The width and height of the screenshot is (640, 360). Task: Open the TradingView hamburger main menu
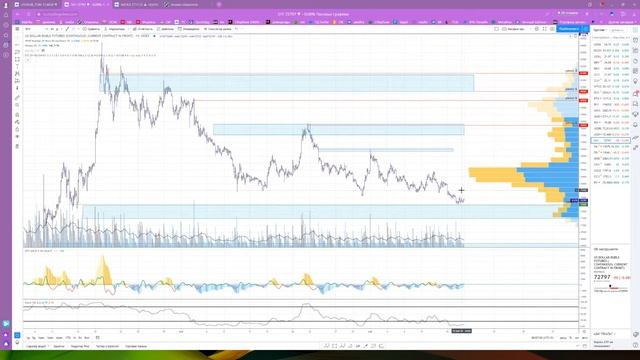click(x=17, y=29)
